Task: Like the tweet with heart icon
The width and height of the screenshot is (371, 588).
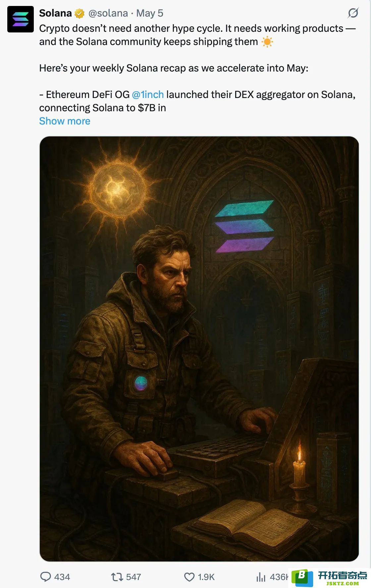Action: click(189, 577)
